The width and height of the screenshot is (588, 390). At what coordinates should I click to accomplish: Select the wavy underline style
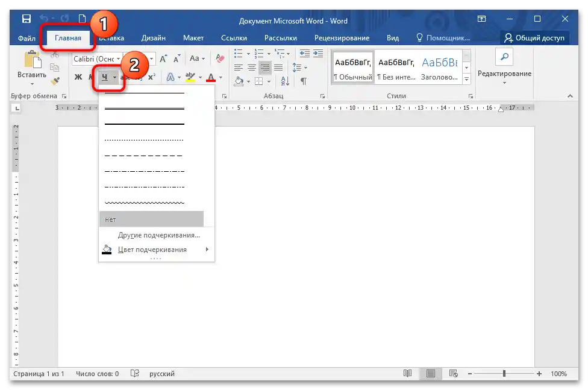(x=145, y=203)
